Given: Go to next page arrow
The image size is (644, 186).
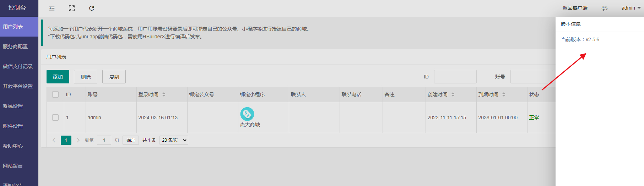Looking at the screenshot, I should pyautogui.click(x=78, y=140).
